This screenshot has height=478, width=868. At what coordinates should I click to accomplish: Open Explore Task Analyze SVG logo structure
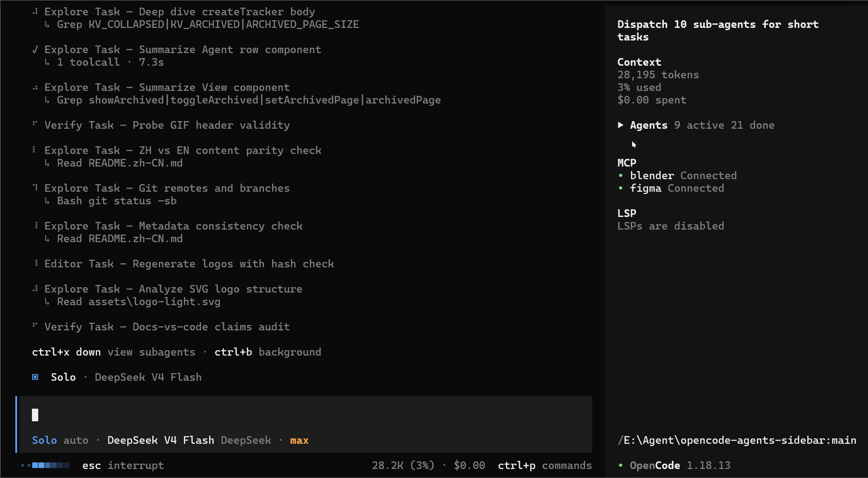pos(173,289)
